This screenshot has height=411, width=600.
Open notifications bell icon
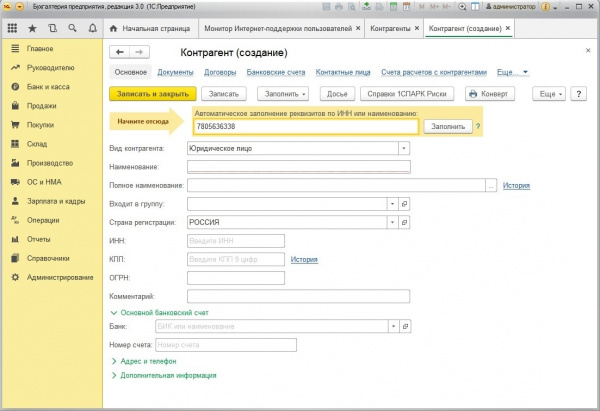point(93,28)
